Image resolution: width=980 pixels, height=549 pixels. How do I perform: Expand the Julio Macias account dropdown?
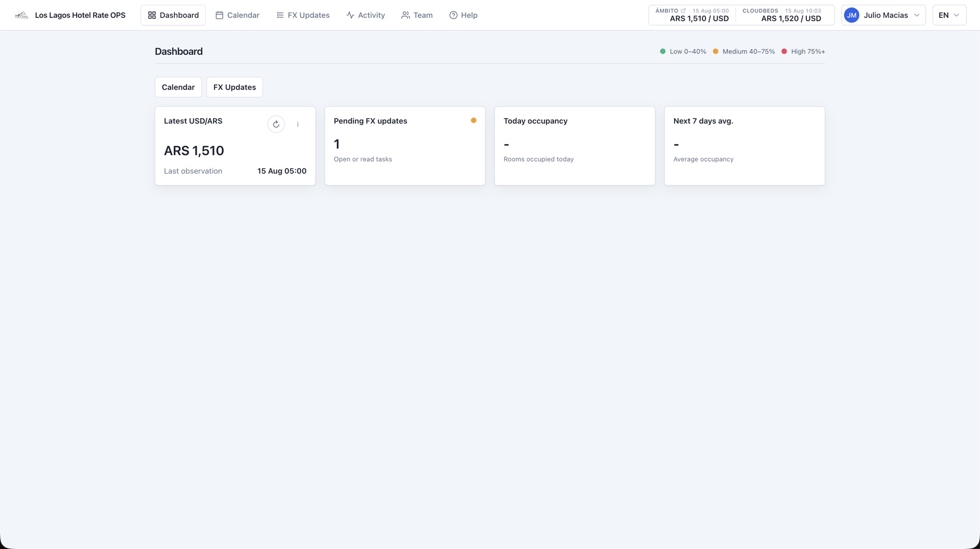point(883,15)
